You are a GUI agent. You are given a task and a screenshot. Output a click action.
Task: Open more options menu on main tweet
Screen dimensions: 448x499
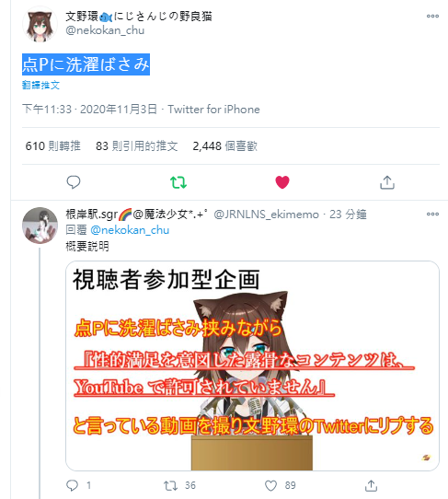[432, 16]
